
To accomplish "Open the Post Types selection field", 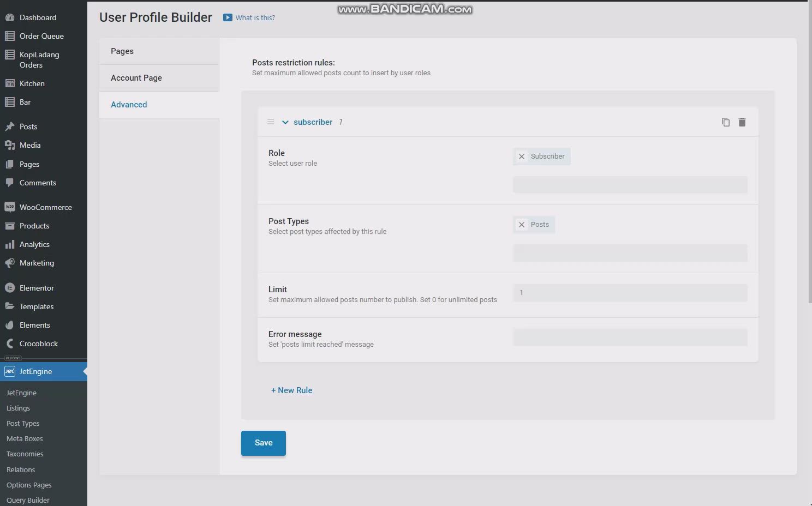I will (x=630, y=253).
